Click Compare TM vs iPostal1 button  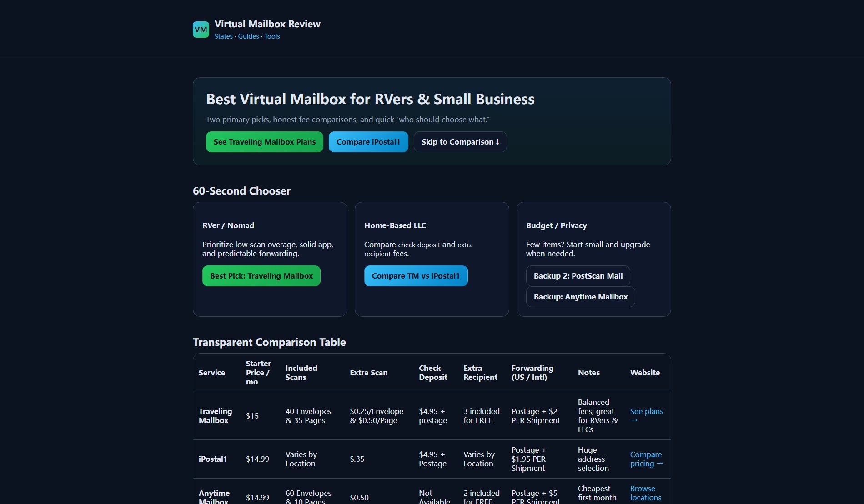416,276
